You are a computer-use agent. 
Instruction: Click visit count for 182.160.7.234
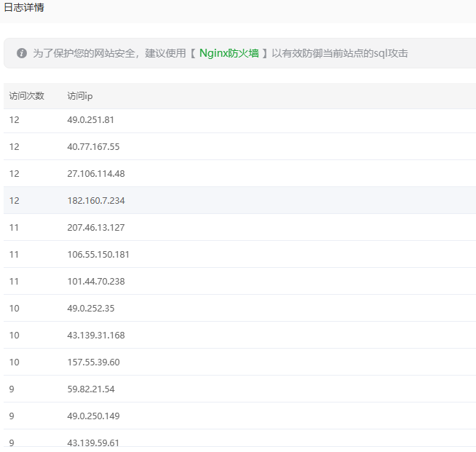coord(14,201)
